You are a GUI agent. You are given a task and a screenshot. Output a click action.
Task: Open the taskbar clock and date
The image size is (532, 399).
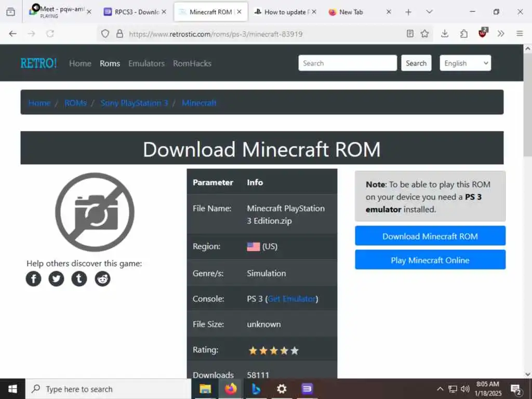(x=488, y=389)
